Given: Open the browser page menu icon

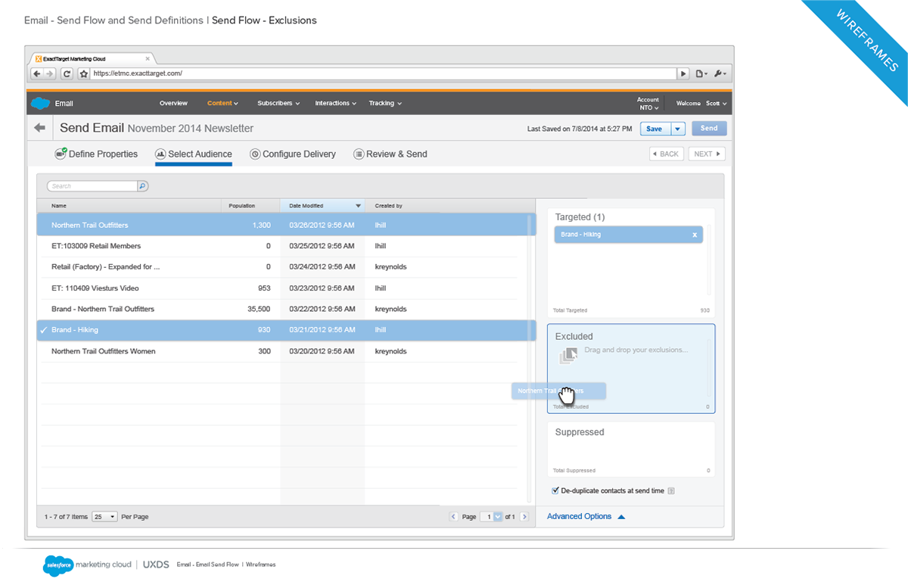Looking at the screenshot, I should [x=701, y=73].
